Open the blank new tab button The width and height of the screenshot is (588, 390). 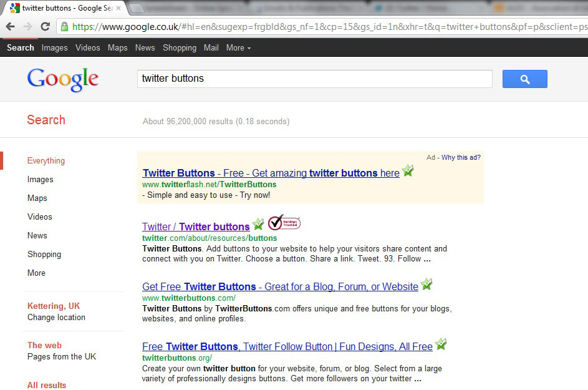click(136, 8)
